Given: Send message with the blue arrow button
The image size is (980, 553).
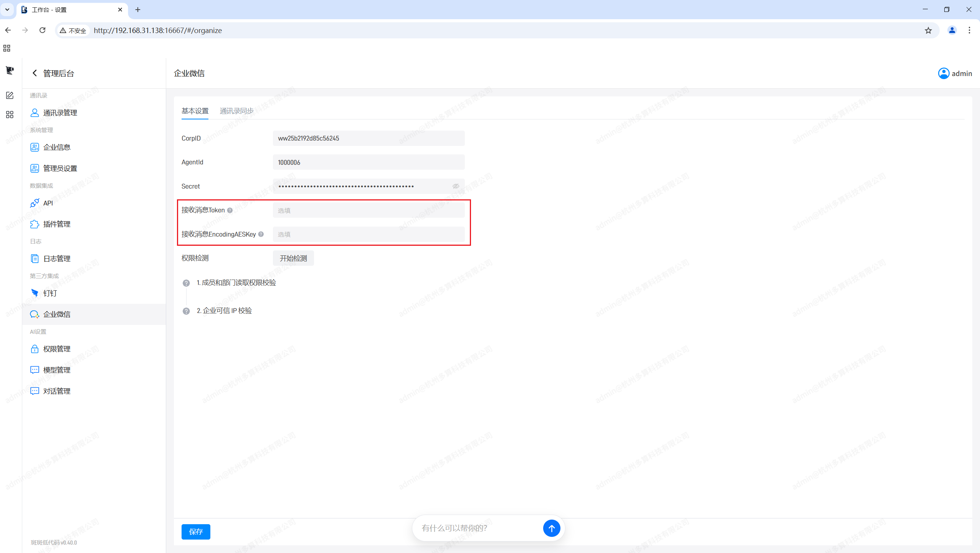Looking at the screenshot, I should 552,528.
